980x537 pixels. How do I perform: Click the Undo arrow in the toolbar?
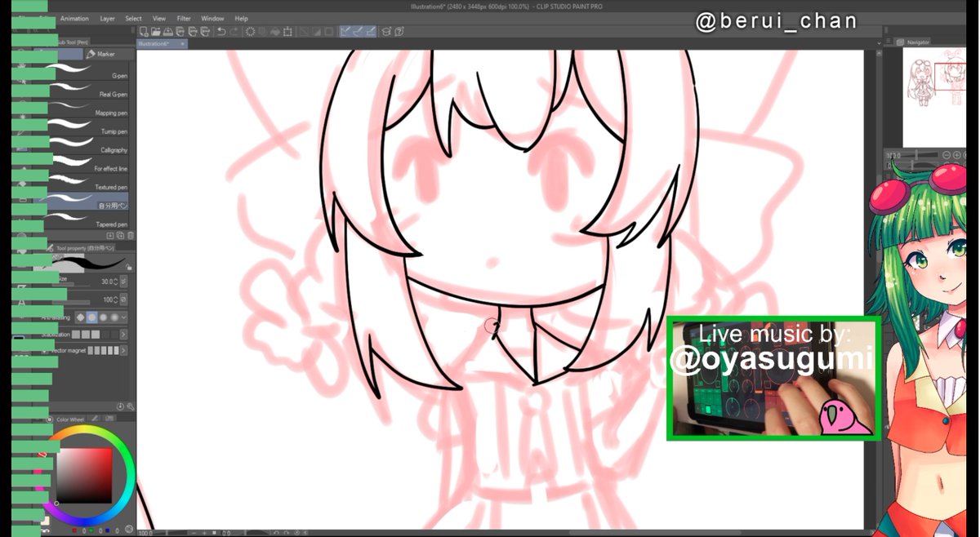click(x=221, y=32)
